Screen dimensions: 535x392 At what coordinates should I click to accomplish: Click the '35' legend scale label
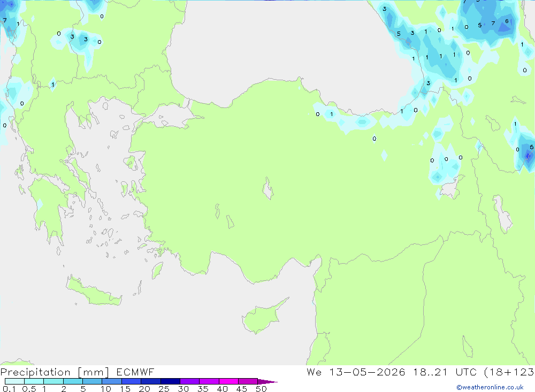tap(203, 389)
